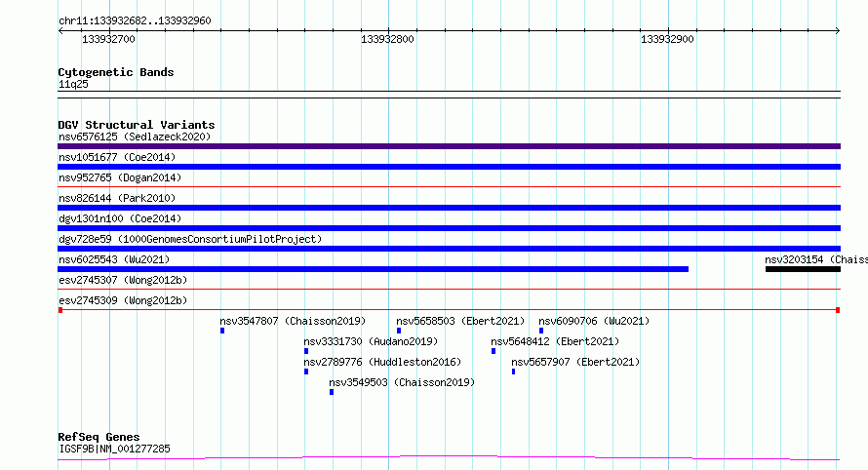Viewport: 868px width, 470px height.
Task: Click the 133932700 ruler position label
Action: (108, 39)
